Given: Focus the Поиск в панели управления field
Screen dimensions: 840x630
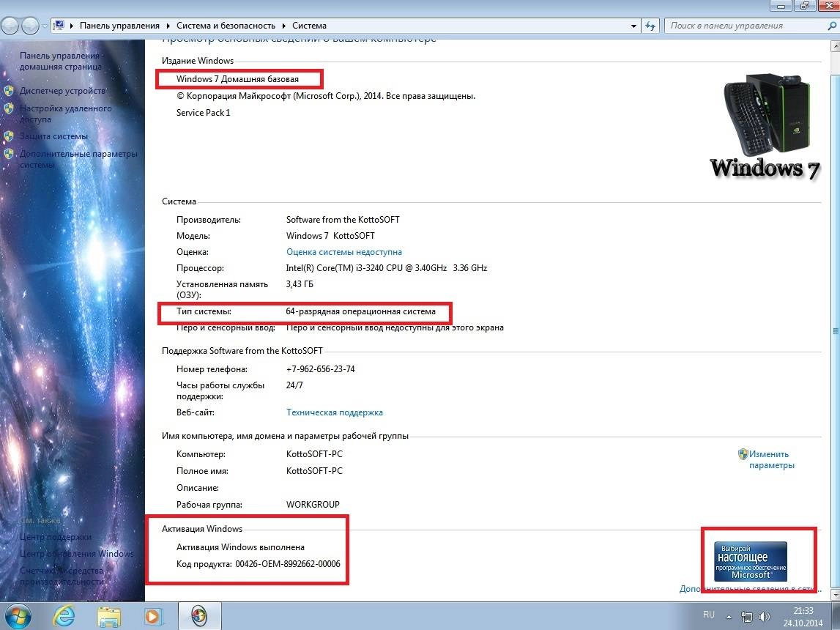Looking at the screenshot, I should click(745, 26).
